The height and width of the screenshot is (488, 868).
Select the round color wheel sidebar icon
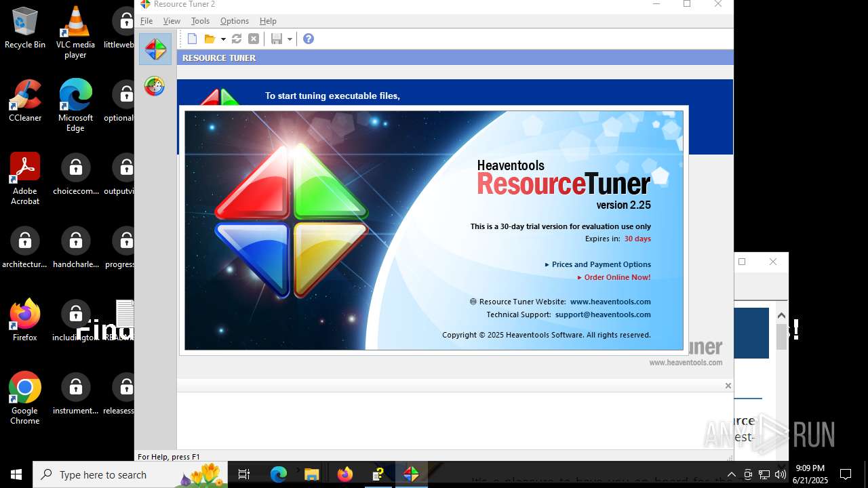click(x=155, y=86)
